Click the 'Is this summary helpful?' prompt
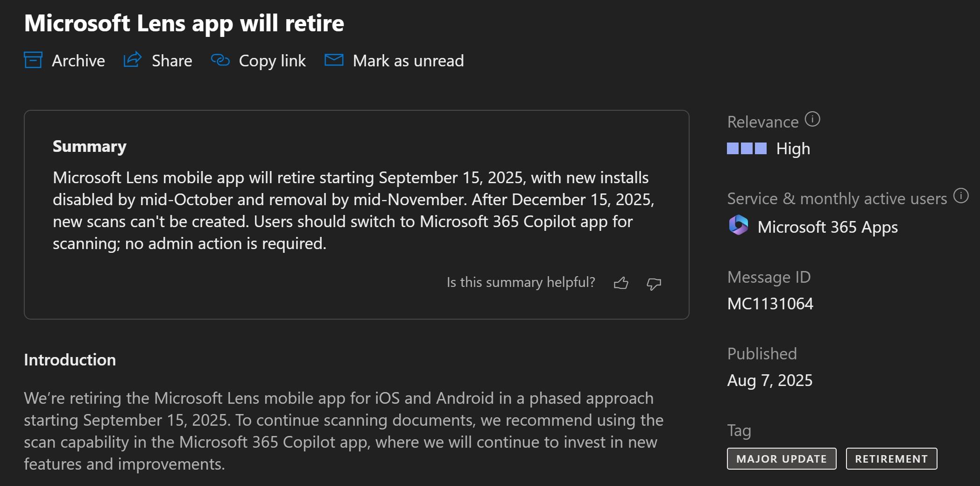Viewport: 980px width, 486px height. [x=521, y=282]
